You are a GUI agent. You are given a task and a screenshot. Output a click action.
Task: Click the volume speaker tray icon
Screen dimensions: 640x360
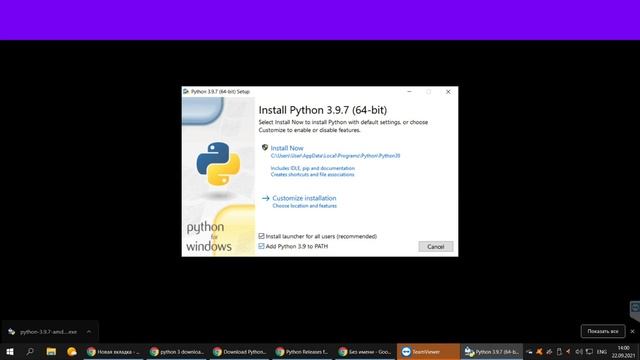point(579,351)
